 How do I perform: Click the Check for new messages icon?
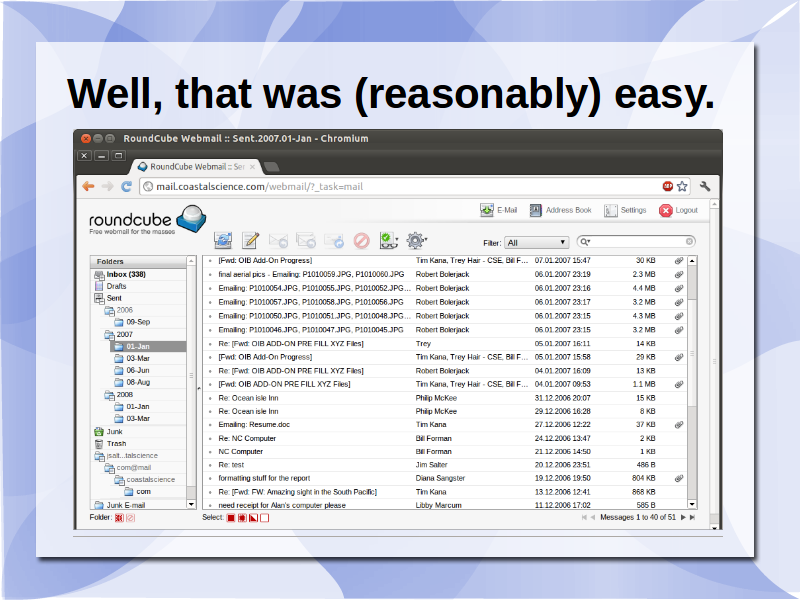[x=223, y=240]
